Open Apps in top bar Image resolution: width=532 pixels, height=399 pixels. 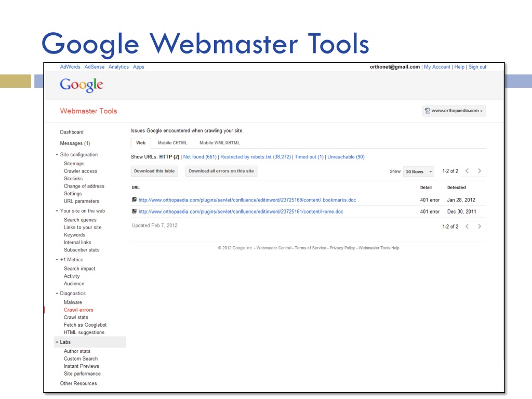point(138,67)
